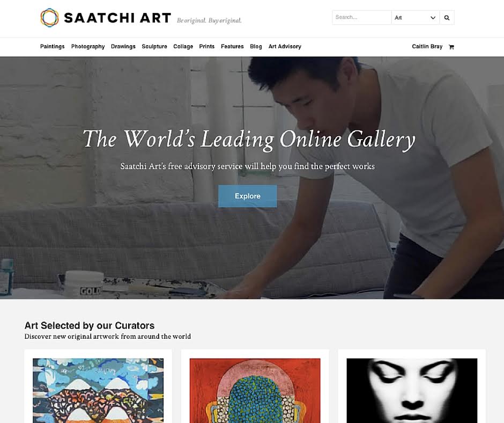Open the black and white face photograph
This screenshot has height=423, width=504.
click(412, 390)
